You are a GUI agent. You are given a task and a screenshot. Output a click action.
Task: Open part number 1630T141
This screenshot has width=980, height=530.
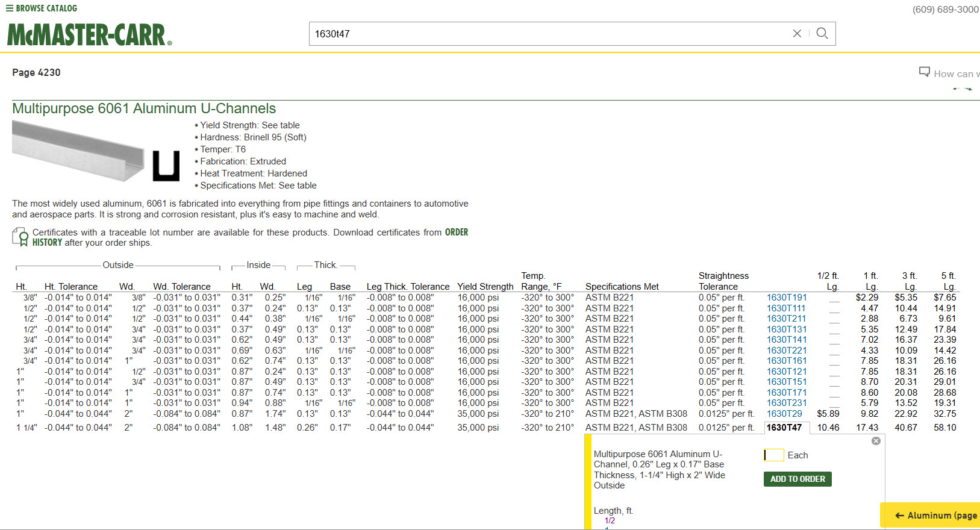click(786, 340)
